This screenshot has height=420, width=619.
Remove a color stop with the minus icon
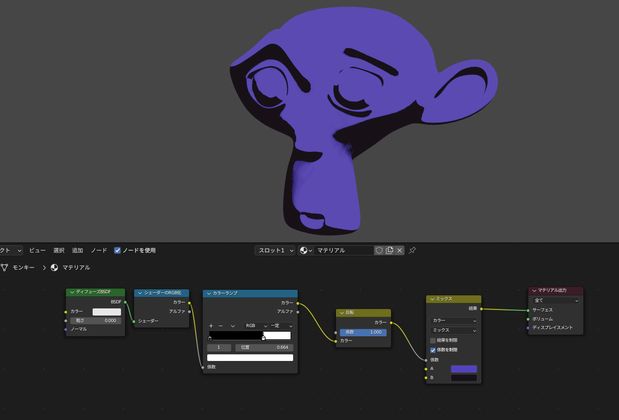221,326
